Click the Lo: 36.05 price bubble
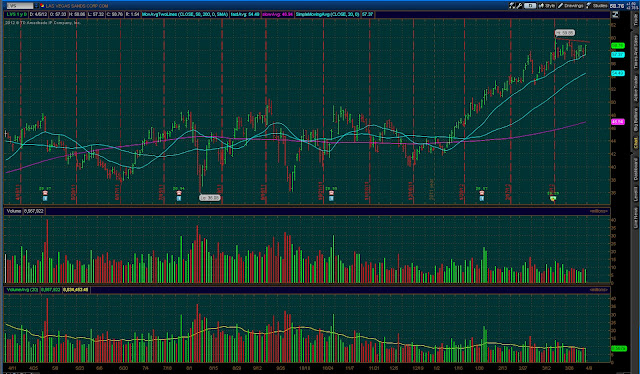Viewport: 640px width, 374px height. tap(210, 198)
